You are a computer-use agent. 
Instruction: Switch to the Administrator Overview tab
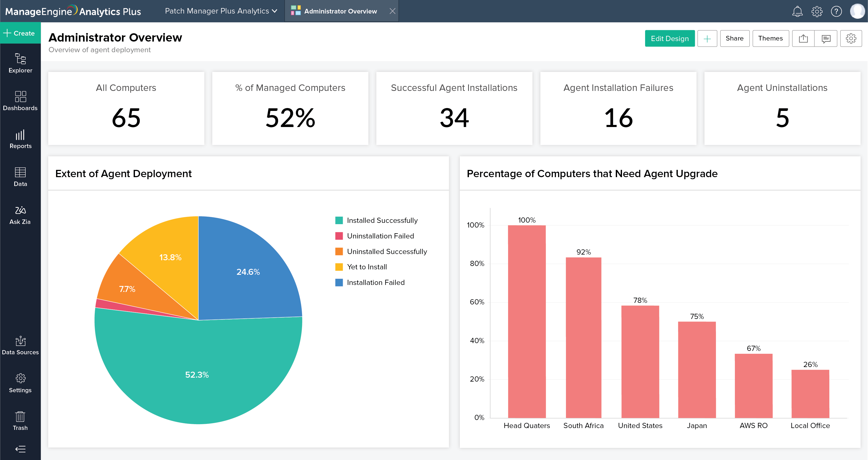340,11
